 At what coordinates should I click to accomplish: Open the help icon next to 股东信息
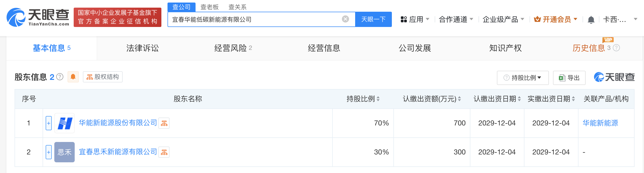point(60,77)
